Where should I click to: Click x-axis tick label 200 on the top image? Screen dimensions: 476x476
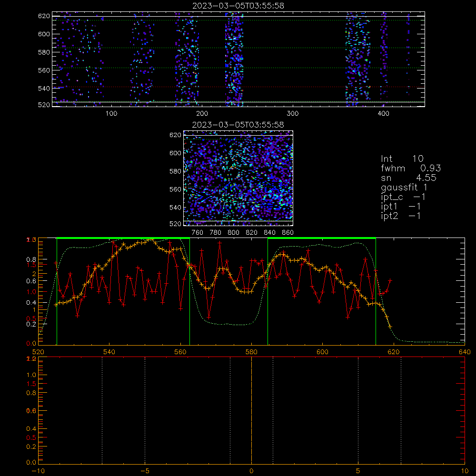[202, 114]
